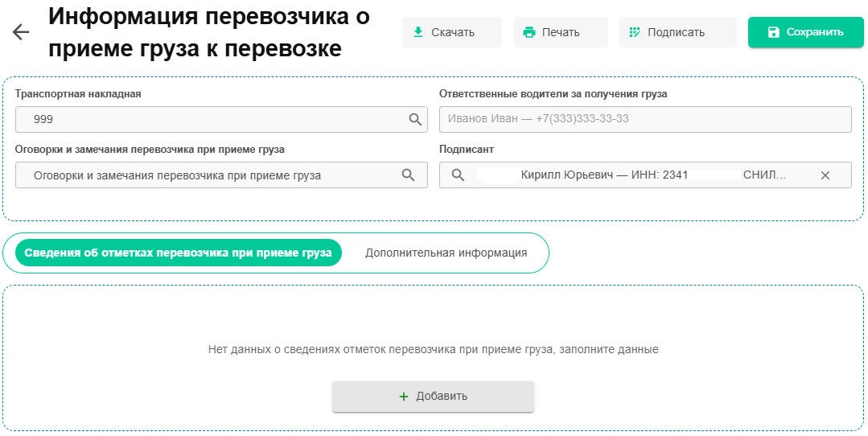Focus the Ответственные водители input field
Image resolution: width=868 pixels, height=436 pixels.
pos(645,119)
